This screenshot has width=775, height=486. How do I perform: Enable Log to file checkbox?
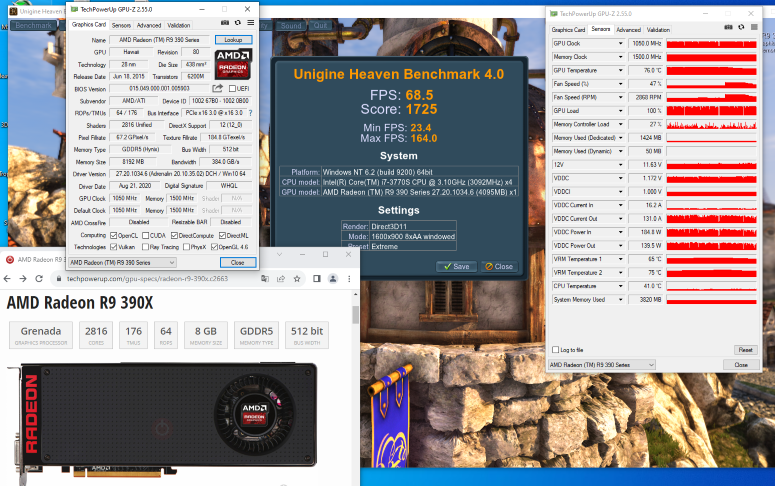point(555,350)
